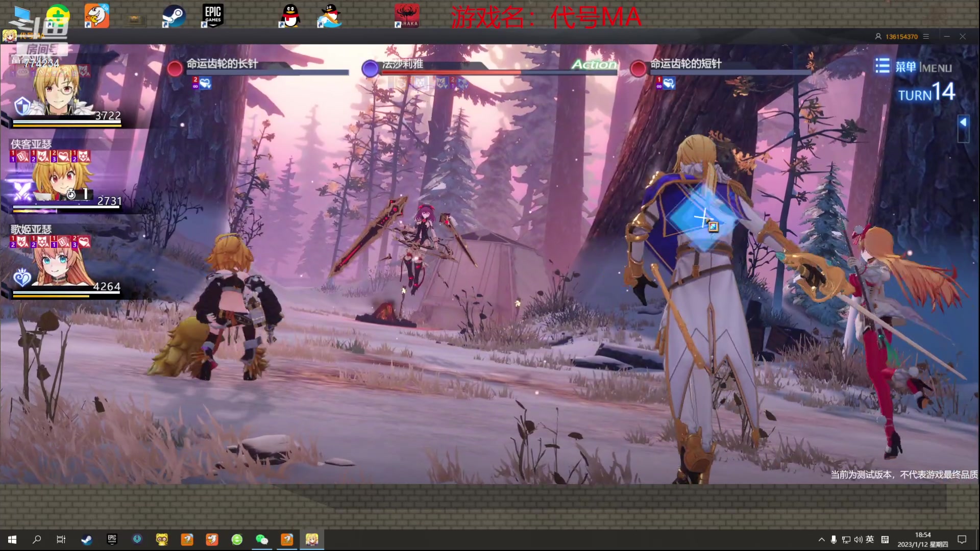Image resolution: width=980 pixels, height=551 pixels.
Task: Switch to the green browser on the taskbar
Action: click(237, 539)
